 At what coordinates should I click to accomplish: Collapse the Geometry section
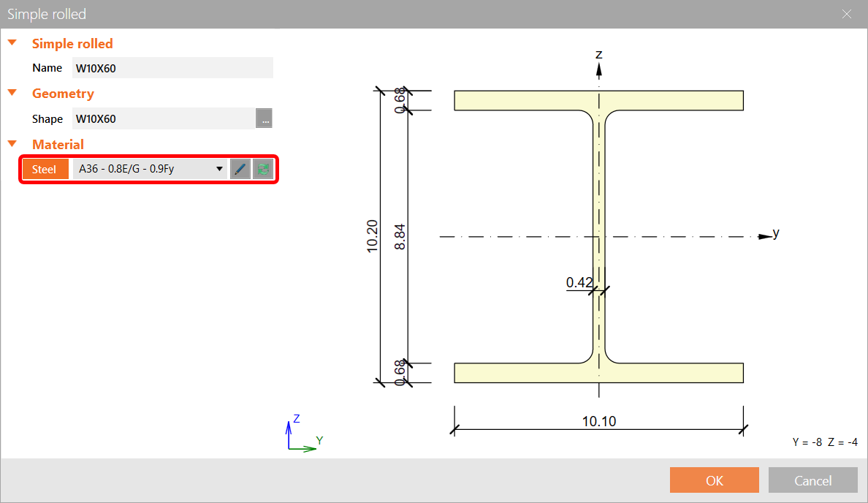pyautogui.click(x=12, y=93)
